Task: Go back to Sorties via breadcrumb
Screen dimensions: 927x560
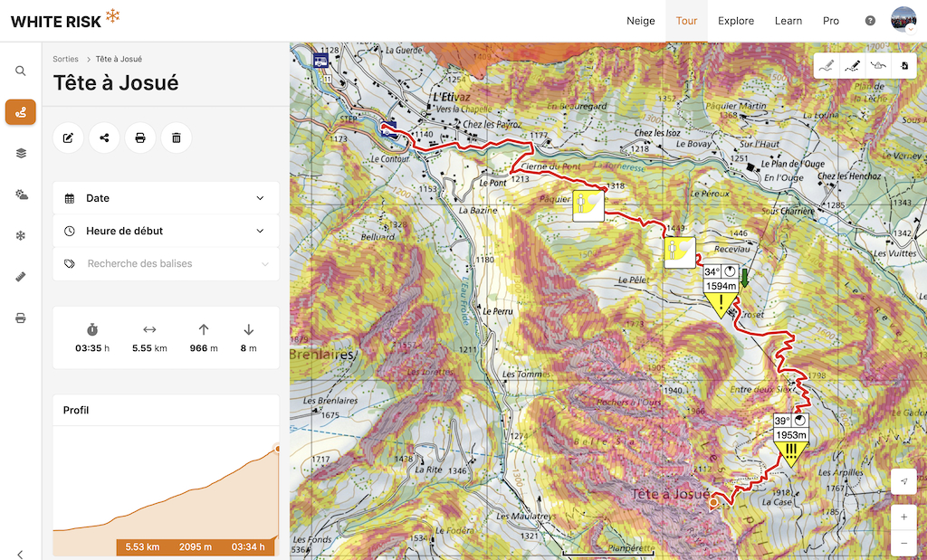Action: pyautogui.click(x=65, y=59)
